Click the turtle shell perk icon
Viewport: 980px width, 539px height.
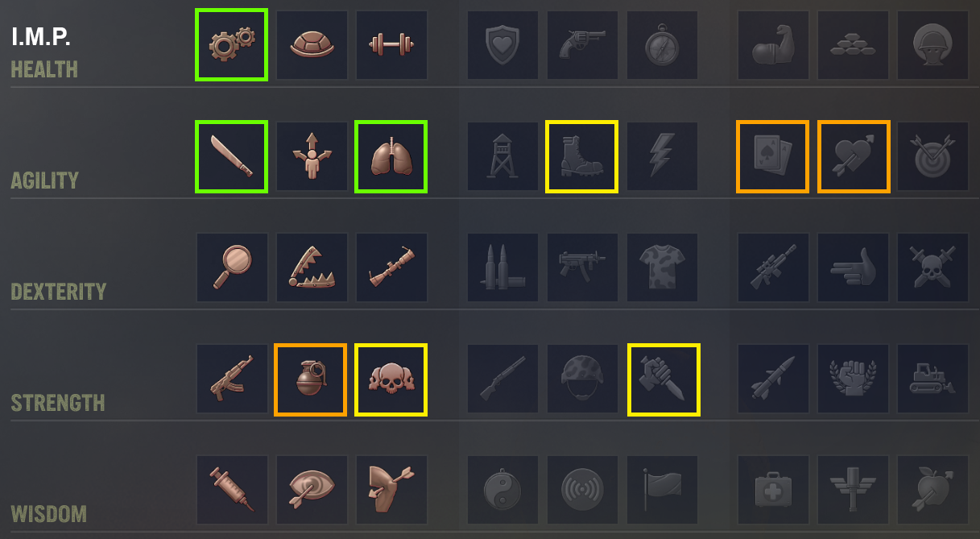312,45
